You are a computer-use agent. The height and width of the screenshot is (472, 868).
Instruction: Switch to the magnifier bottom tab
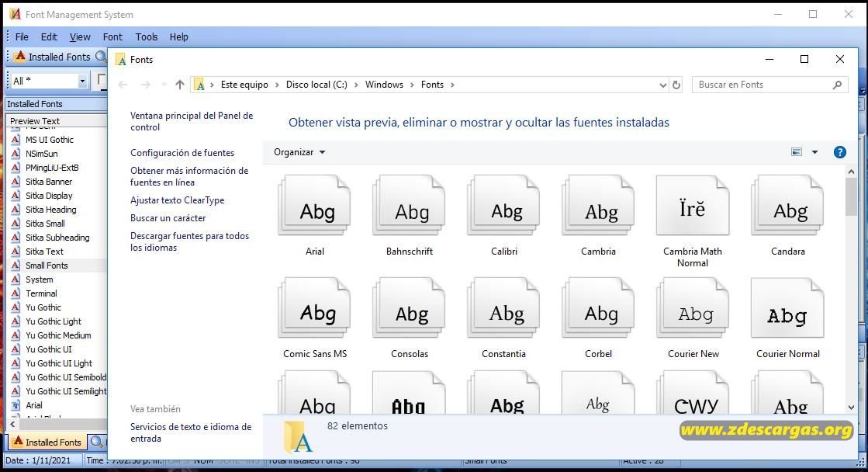click(x=97, y=442)
